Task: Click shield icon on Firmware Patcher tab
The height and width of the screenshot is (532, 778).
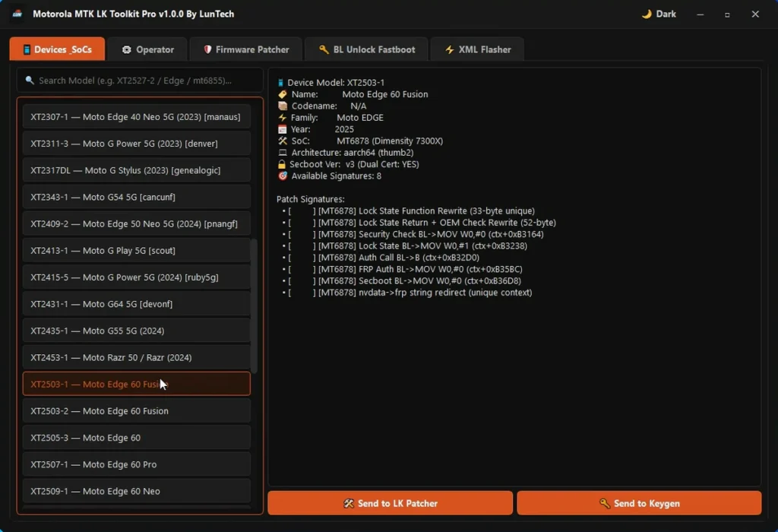Action: coord(207,49)
